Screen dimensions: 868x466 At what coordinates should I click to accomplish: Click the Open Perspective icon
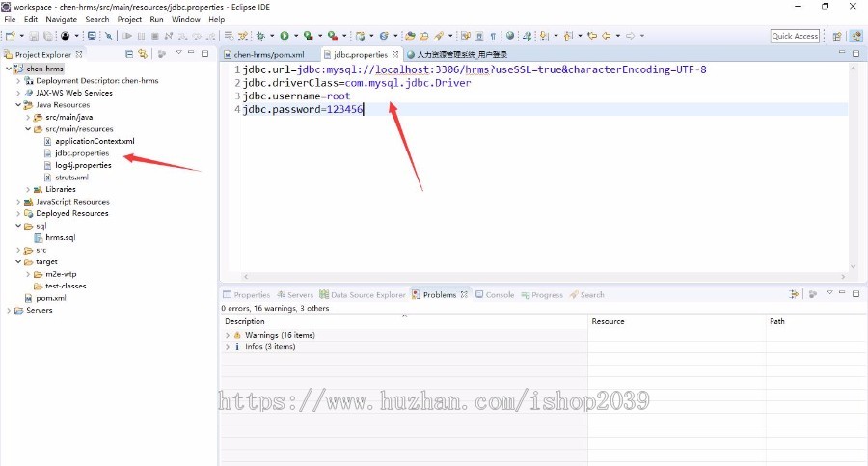coord(837,36)
